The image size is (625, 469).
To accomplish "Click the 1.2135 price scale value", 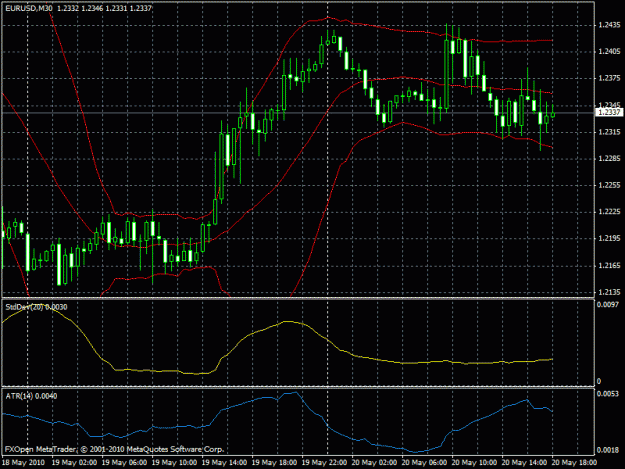I will tap(609, 292).
